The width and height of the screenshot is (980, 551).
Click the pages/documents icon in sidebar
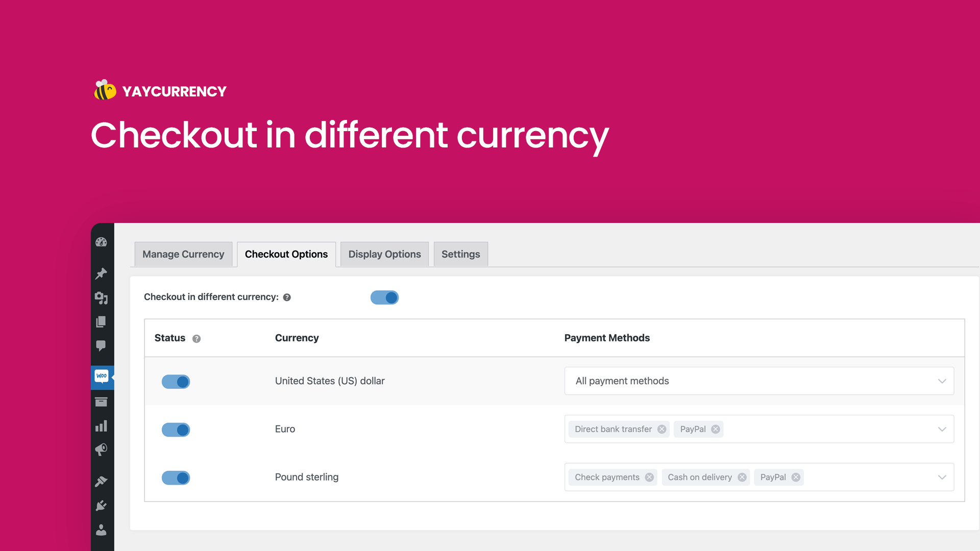click(x=102, y=321)
